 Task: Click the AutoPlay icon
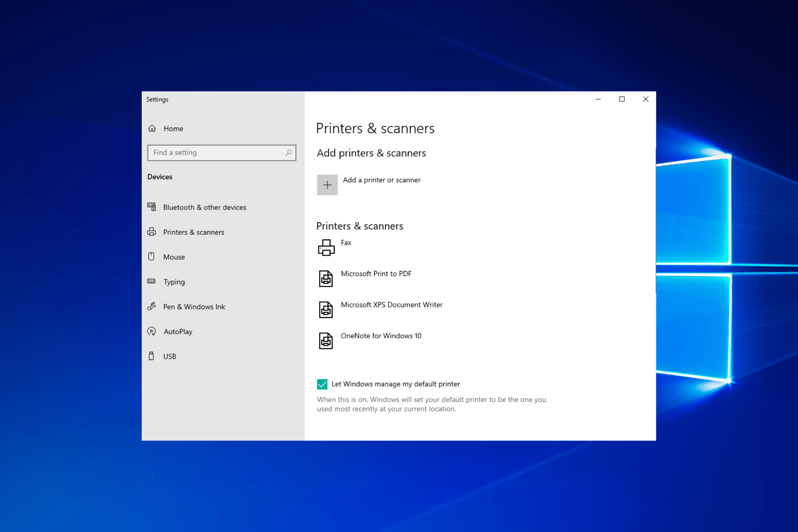(152, 331)
